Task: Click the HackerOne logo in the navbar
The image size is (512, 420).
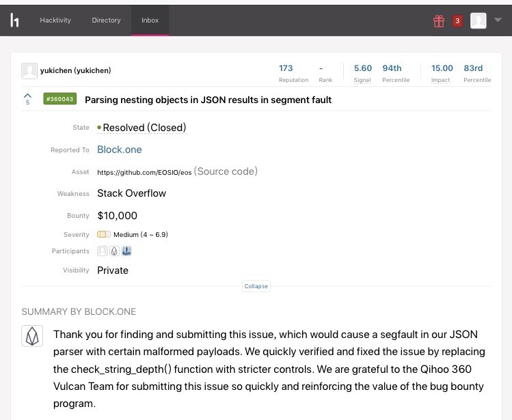Action: click(15, 20)
